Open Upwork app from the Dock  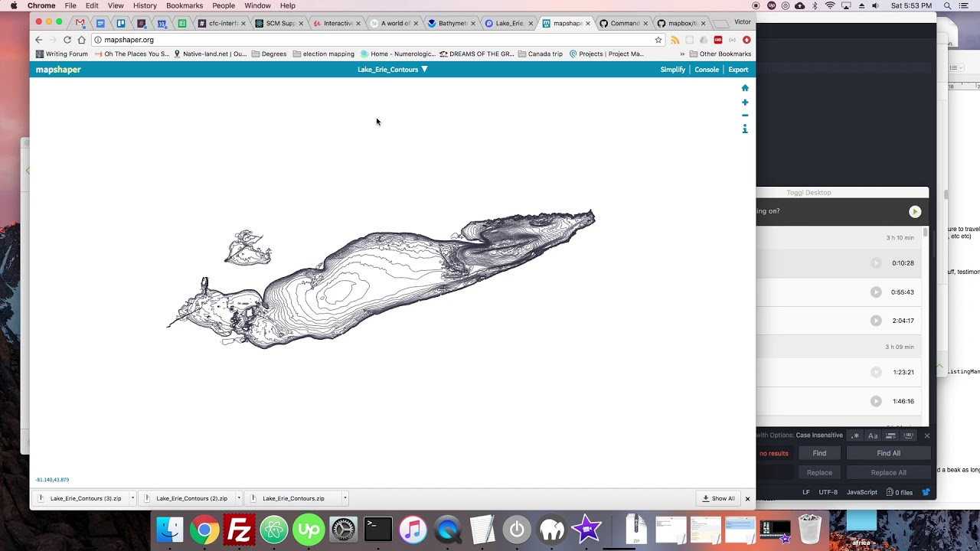coord(309,530)
